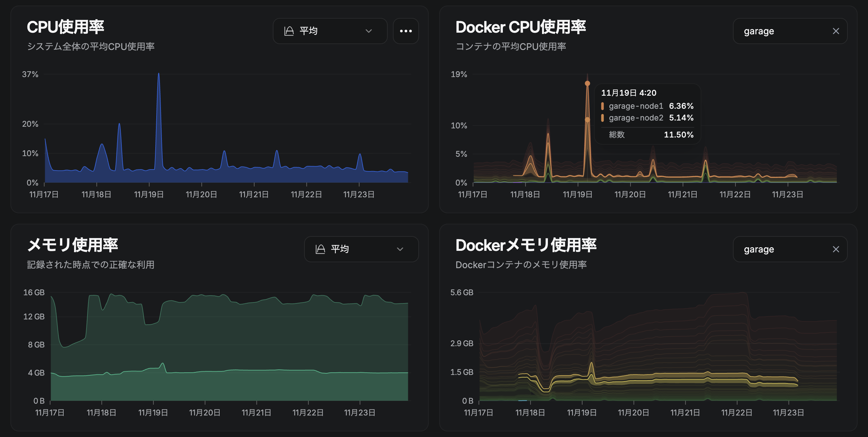Screen dimensions: 868x437
Task: Click the Dockerメモリ使用率 panel title
Action: pos(526,245)
